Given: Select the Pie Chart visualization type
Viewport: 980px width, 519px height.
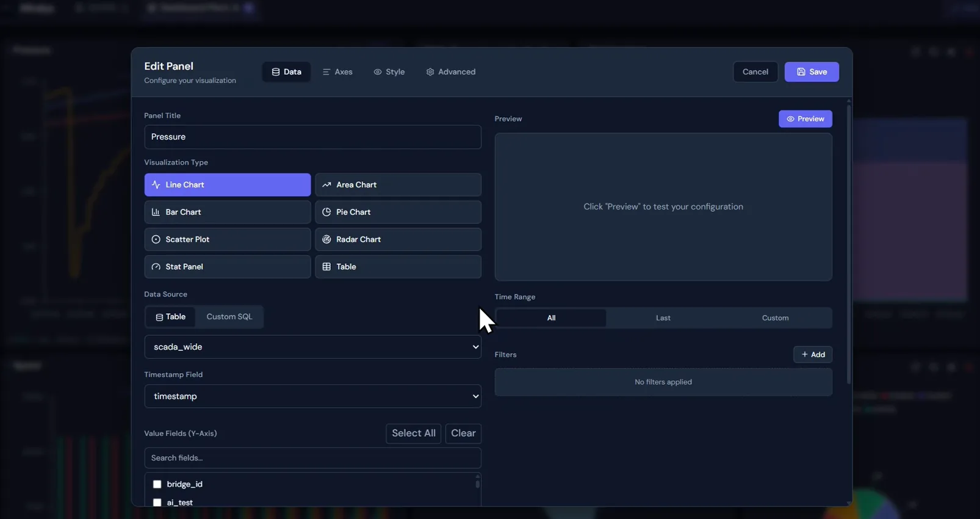Looking at the screenshot, I should pos(398,212).
